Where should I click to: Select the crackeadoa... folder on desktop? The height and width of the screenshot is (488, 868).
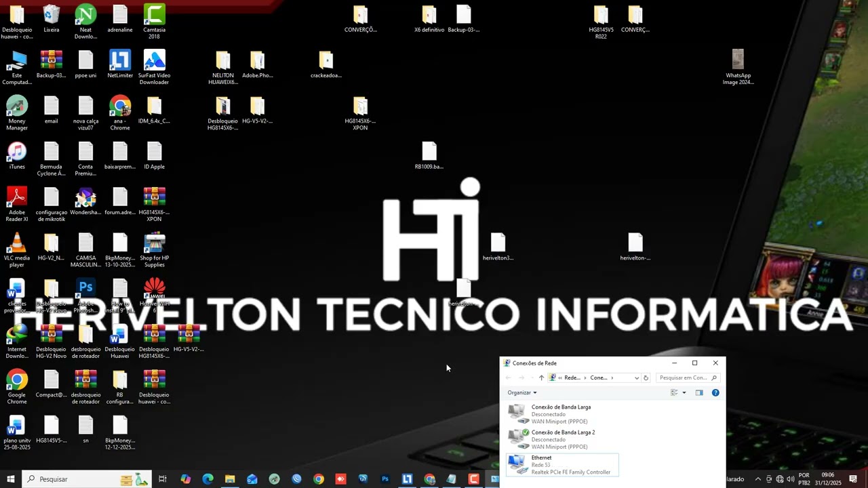(325, 64)
